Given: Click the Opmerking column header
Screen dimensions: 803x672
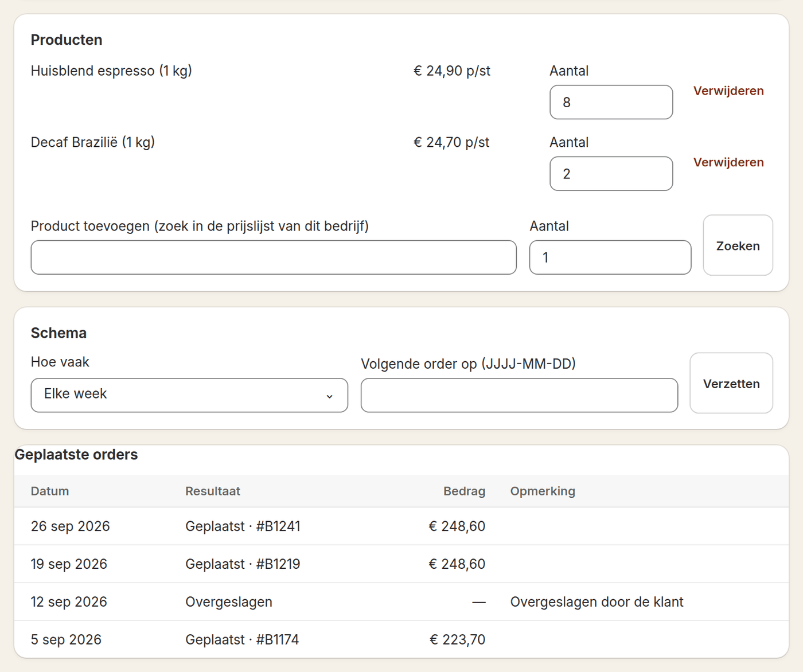Looking at the screenshot, I should pyautogui.click(x=543, y=491).
